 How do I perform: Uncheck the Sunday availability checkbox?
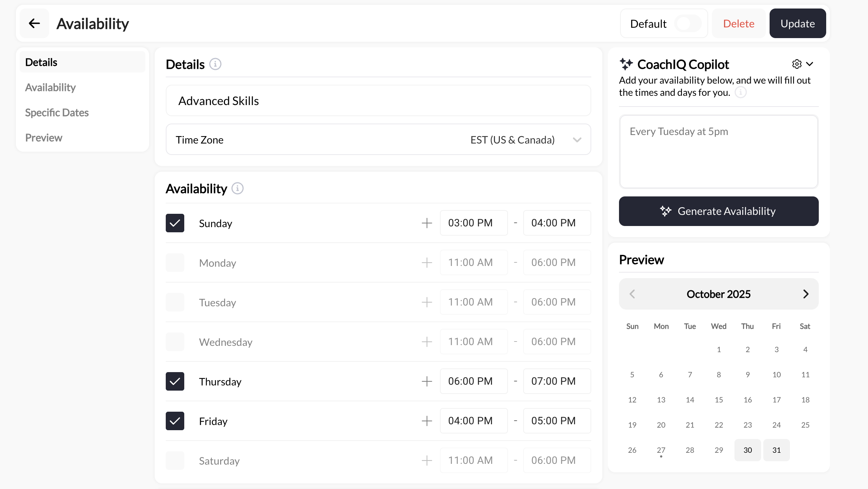click(175, 223)
